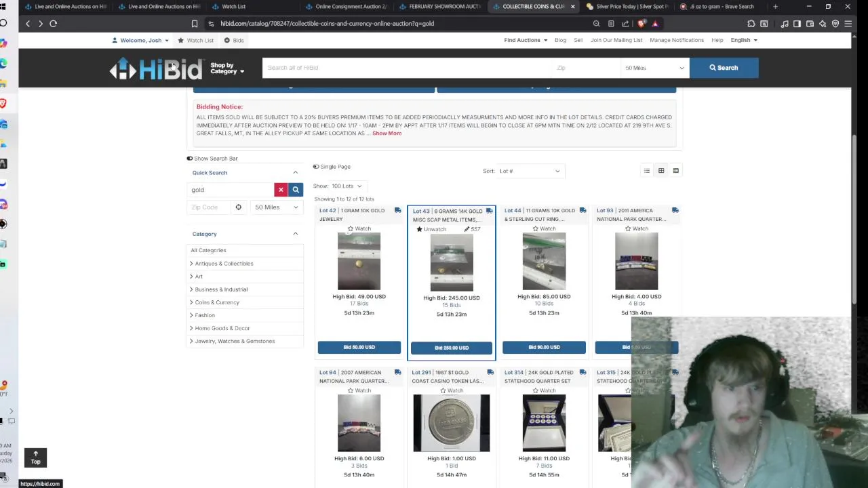Switch to the Silver Price Today browser tab

627,7
